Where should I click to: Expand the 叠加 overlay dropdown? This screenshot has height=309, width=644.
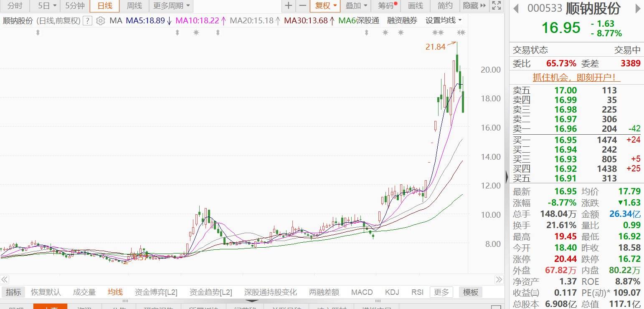click(x=355, y=6)
